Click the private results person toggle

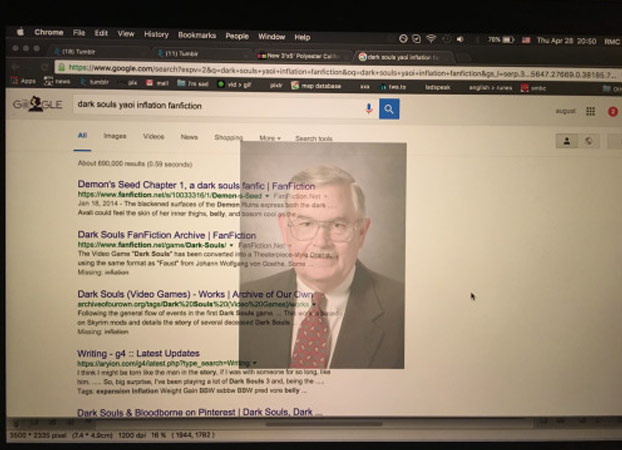tap(567, 141)
